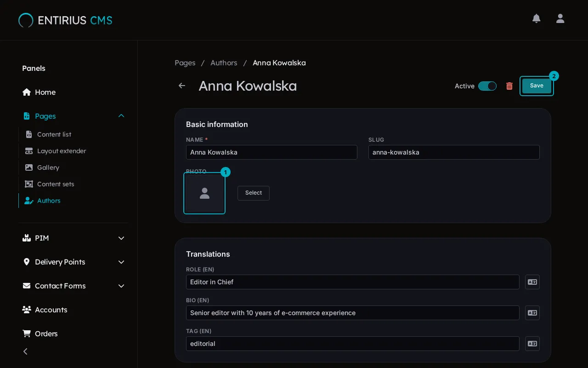
Task: Open translations for the Role field
Action: coord(532,282)
